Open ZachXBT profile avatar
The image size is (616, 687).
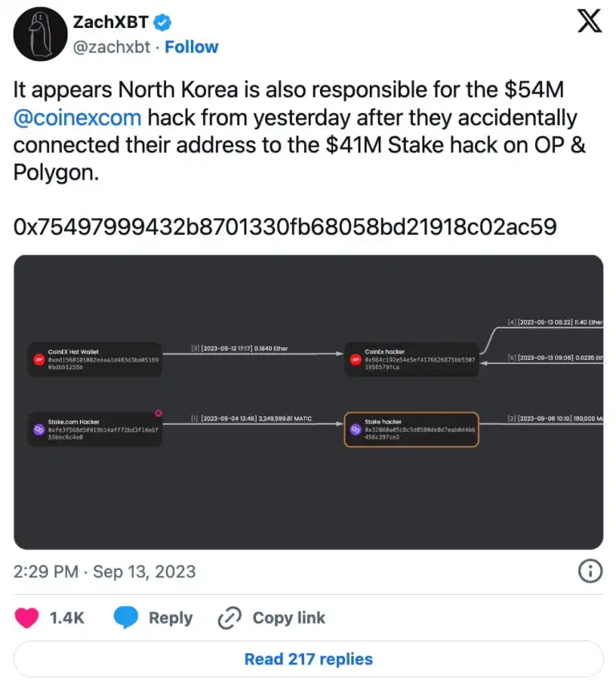click(x=40, y=34)
